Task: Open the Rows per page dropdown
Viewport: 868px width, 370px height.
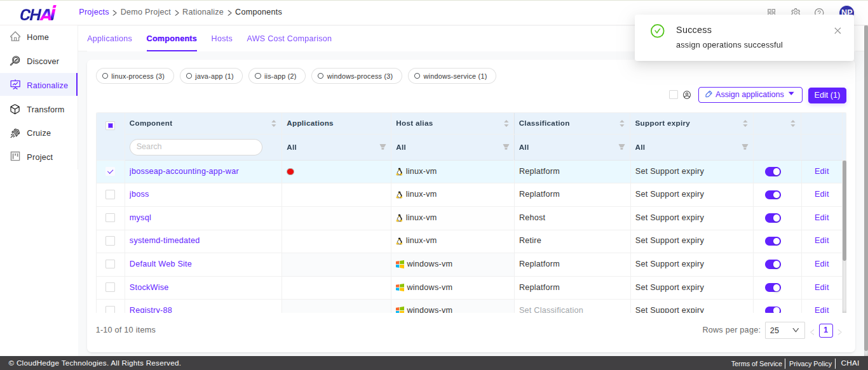Action: [785, 330]
